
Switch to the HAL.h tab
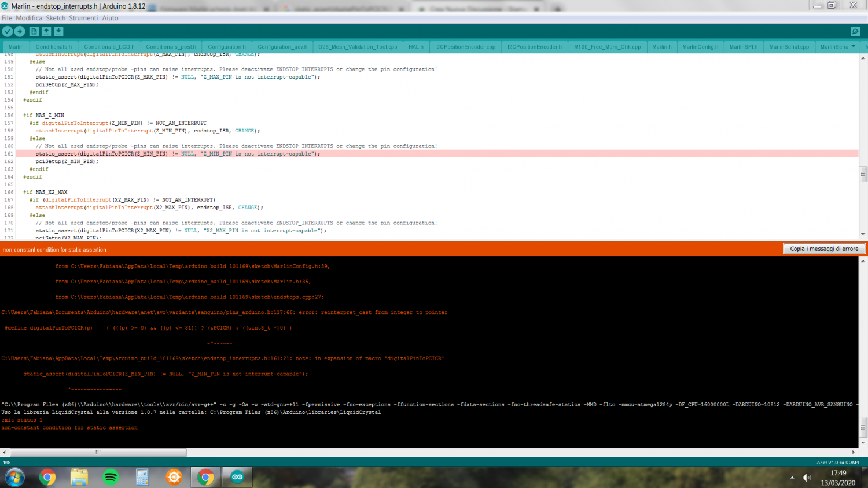tap(416, 47)
